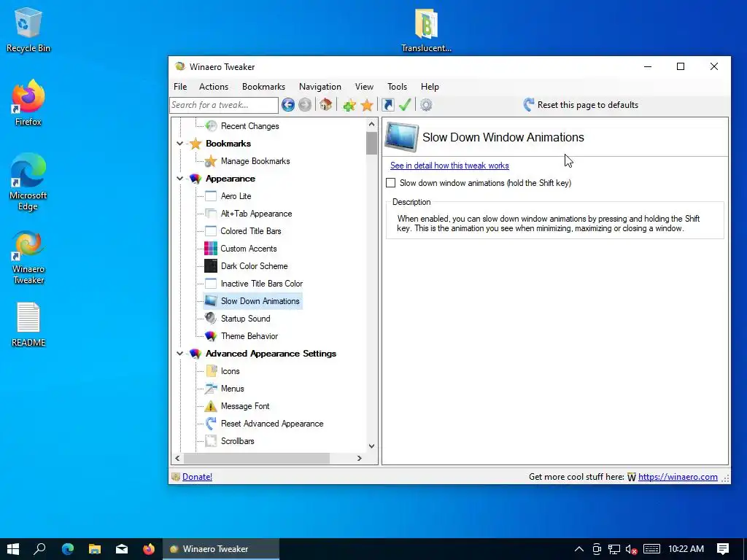The height and width of the screenshot is (560, 747).
Task: Open the README file on desktop
Action: tap(28, 324)
